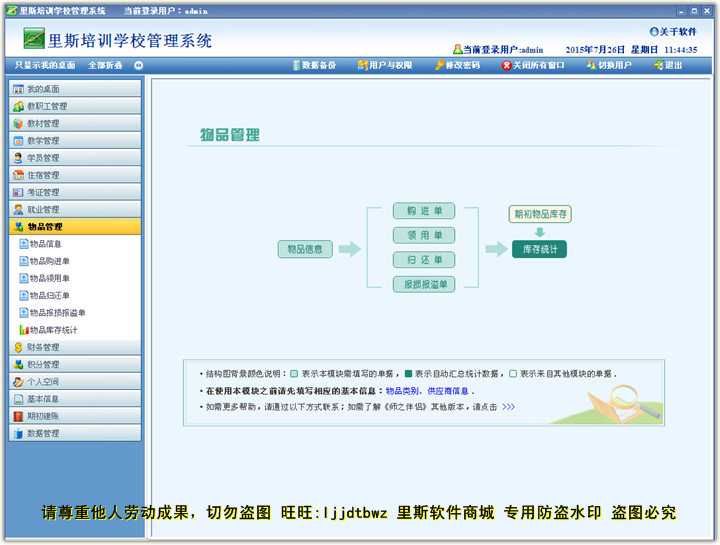Collapse the highlighted 物品管理 section
The height and width of the screenshot is (545, 720).
(75, 226)
